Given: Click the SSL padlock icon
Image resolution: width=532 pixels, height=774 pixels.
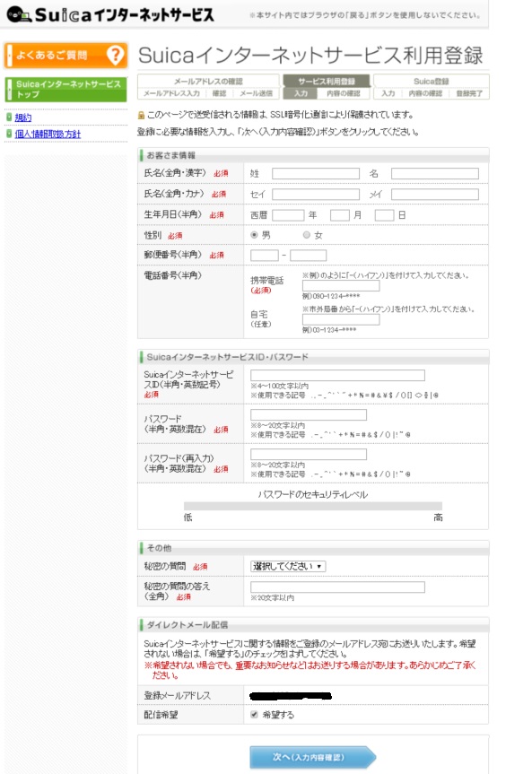Looking at the screenshot, I should click(141, 116).
